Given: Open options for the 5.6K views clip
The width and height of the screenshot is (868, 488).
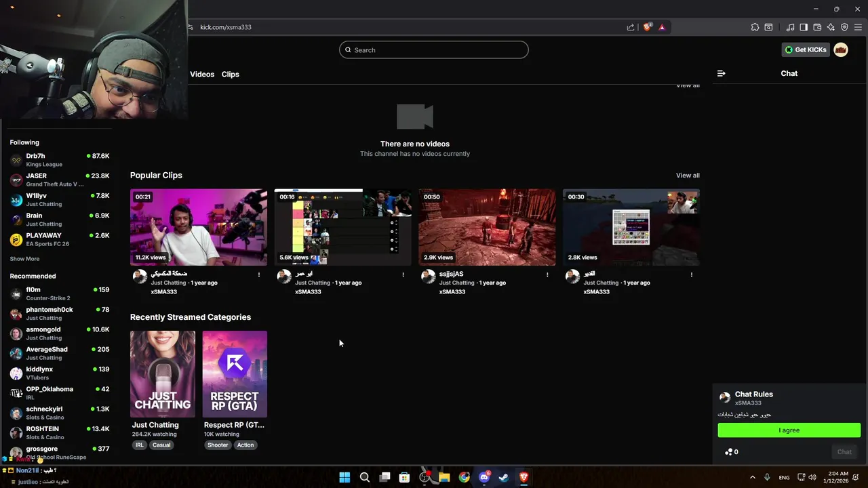Looking at the screenshot, I should tap(403, 274).
